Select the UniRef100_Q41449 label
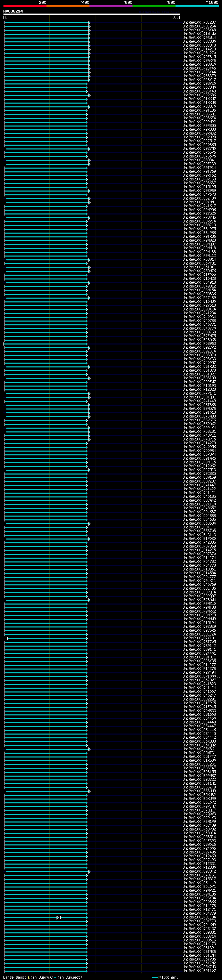The image size is (222, 980). click(199, 400)
